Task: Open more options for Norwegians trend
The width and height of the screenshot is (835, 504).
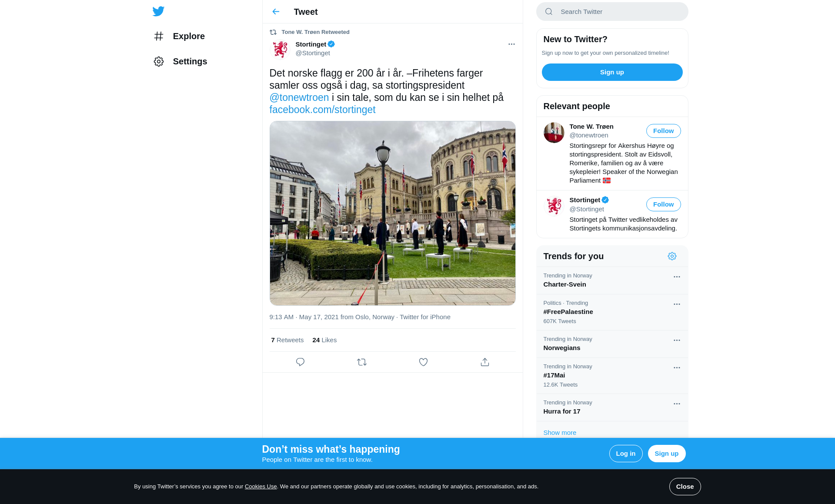Action: click(677, 340)
